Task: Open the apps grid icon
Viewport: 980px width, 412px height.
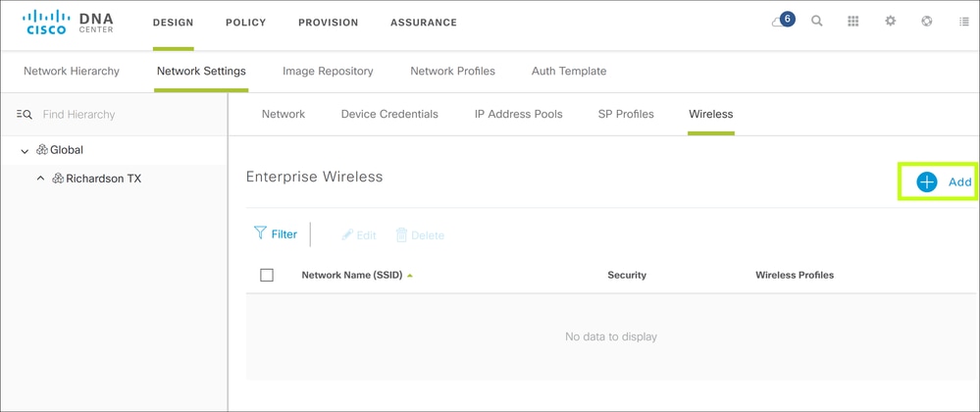Action: (x=853, y=22)
